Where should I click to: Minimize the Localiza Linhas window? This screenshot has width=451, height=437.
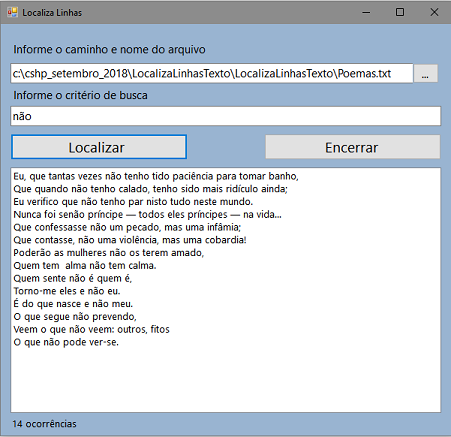pyautogui.click(x=366, y=12)
